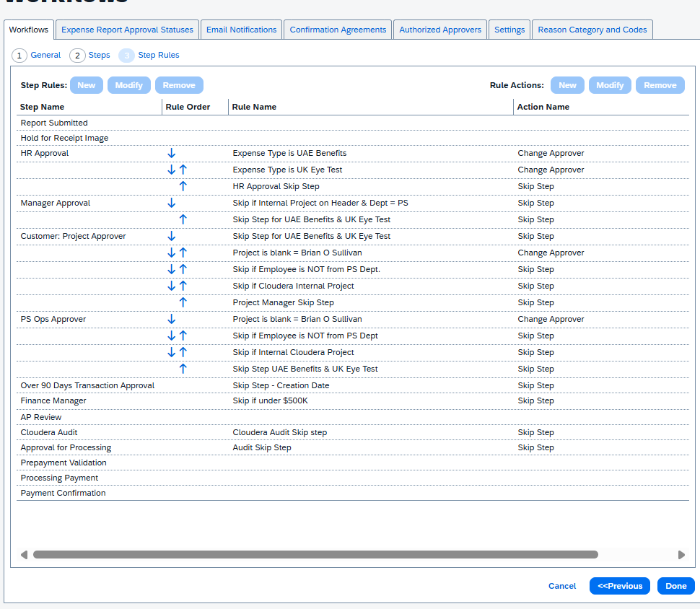This screenshot has width=700, height=609.
Task: Click the Done button
Action: click(676, 586)
